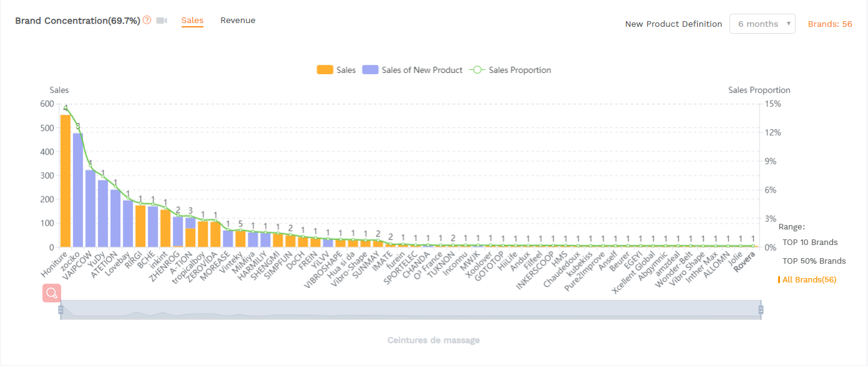Click right handle of chart zoom slider

point(761,310)
